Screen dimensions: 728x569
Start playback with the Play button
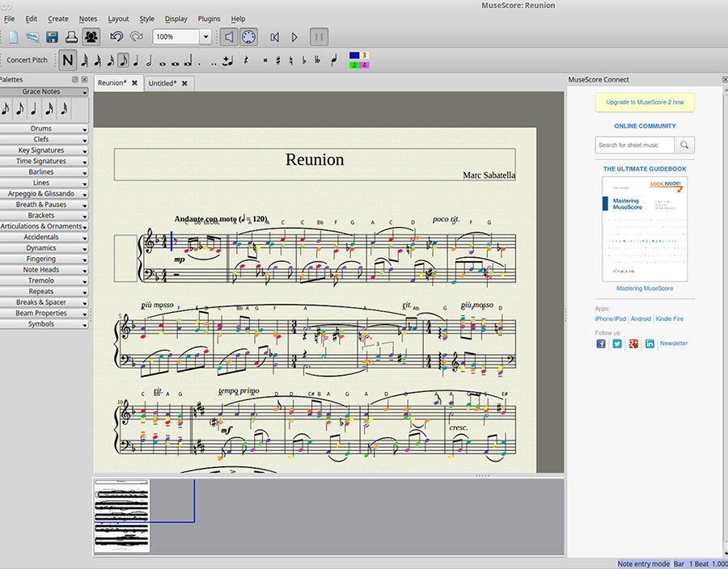(294, 37)
